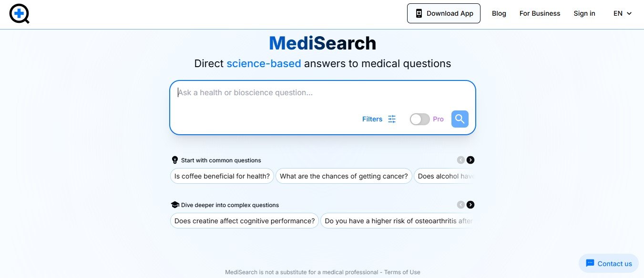Select the question about coffee health benefits
Image resolution: width=644 pixels, height=278 pixels.
point(222,176)
